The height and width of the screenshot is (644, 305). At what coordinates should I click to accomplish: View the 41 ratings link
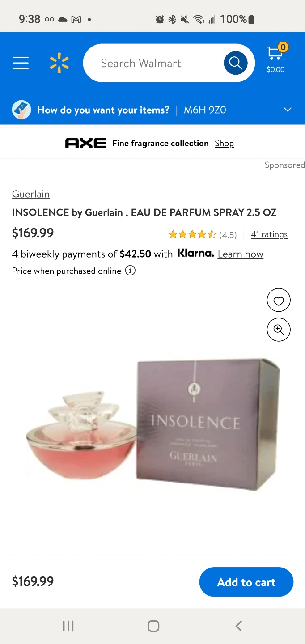269,234
